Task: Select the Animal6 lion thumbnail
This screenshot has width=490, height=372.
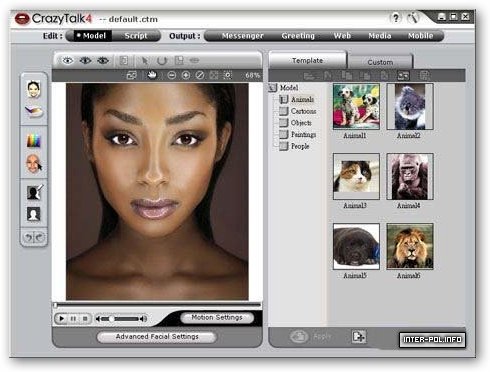Action: [x=410, y=246]
